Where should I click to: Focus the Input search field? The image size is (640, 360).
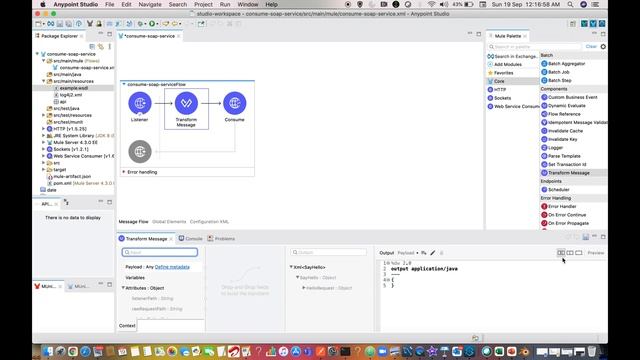(160, 252)
